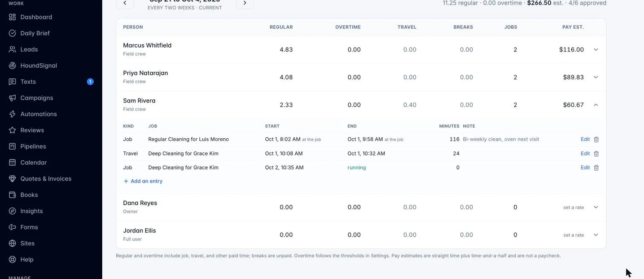Open HoundSignal radar icon
The height and width of the screenshot is (279, 644).
(12, 66)
